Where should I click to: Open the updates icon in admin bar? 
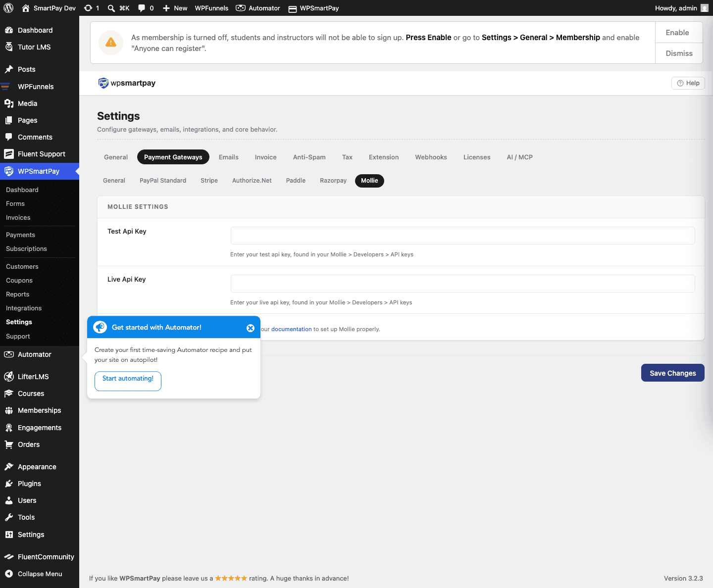pos(88,8)
